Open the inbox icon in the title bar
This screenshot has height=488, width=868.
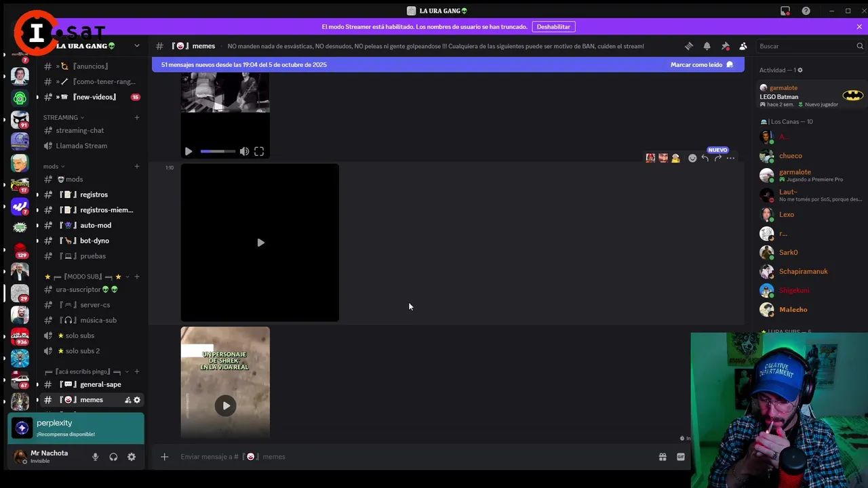tap(785, 11)
